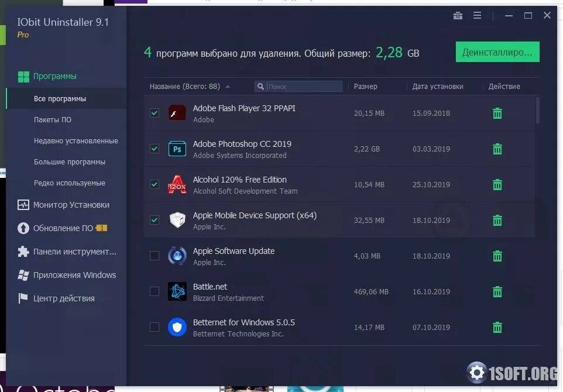Click the Betternet shield app icon
The width and height of the screenshot is (563, 392).
tap(177, 327)
